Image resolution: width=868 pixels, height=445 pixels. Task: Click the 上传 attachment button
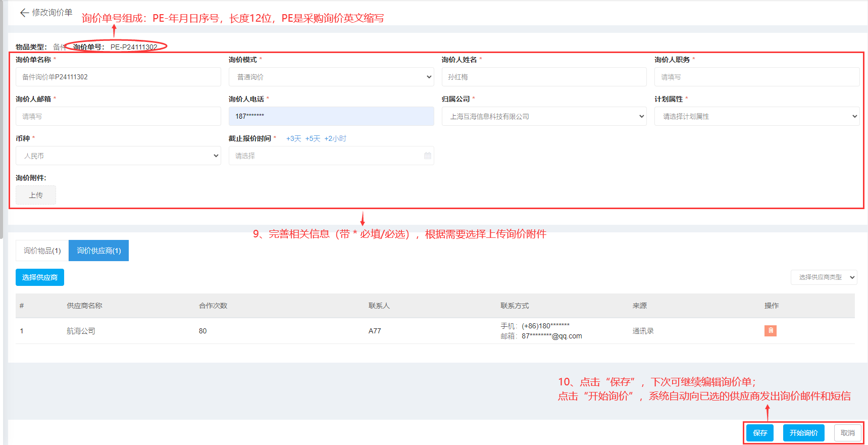(x=36, y=195)
